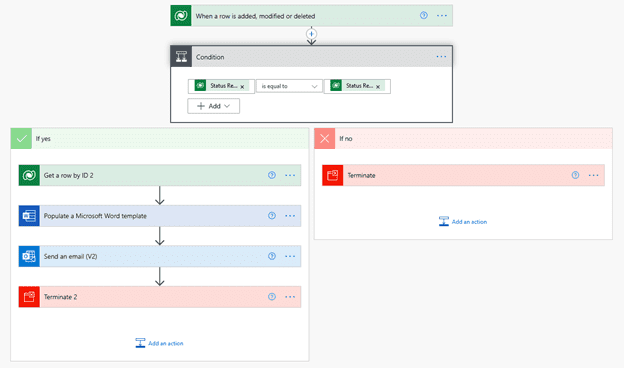Expand the Terminate 2 action card
Image resolution: width=624 pixels, height=368 pixels.
(x=160, y=297)
